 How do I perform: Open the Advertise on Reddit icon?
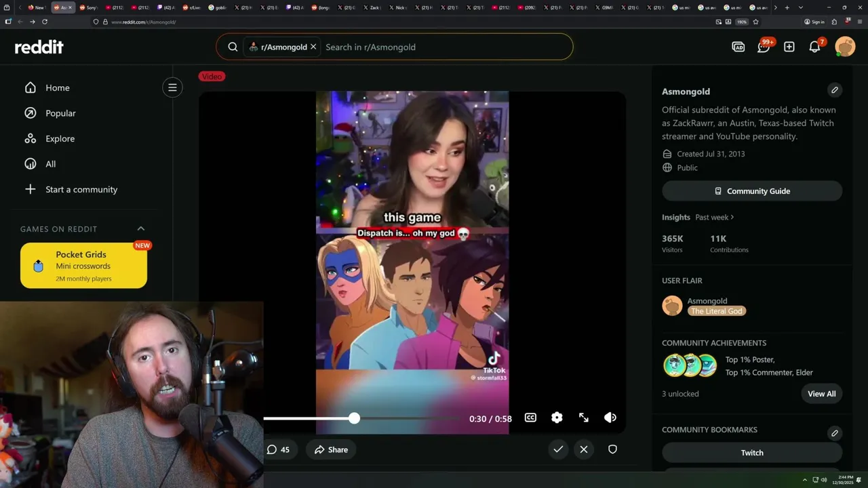738,47
